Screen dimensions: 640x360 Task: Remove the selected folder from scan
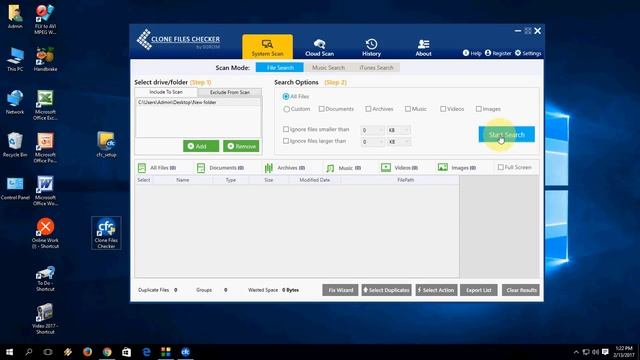[x=241, y=146]
